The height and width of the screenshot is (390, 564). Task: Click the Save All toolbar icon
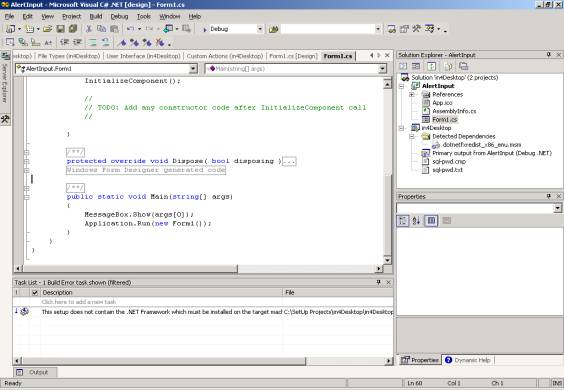point(73,29)
